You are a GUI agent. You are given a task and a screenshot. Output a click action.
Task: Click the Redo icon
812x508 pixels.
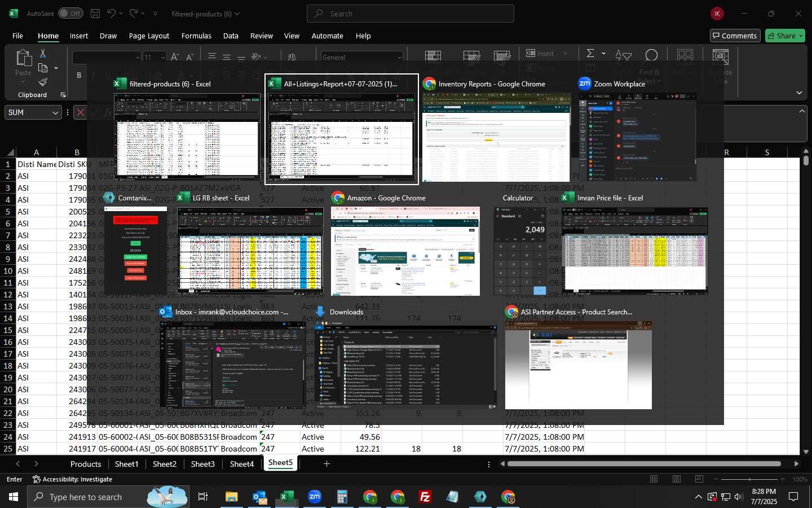[x=134, y=13]
